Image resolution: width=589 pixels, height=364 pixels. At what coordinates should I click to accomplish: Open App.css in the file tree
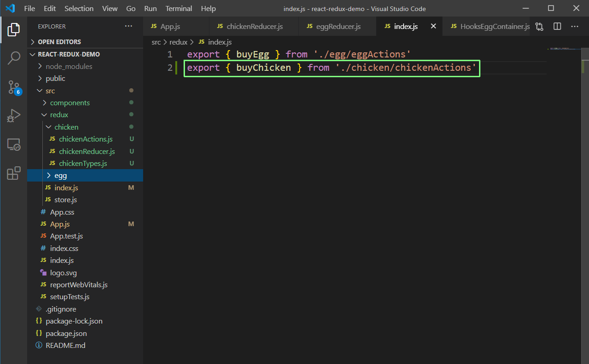[85, 212]
